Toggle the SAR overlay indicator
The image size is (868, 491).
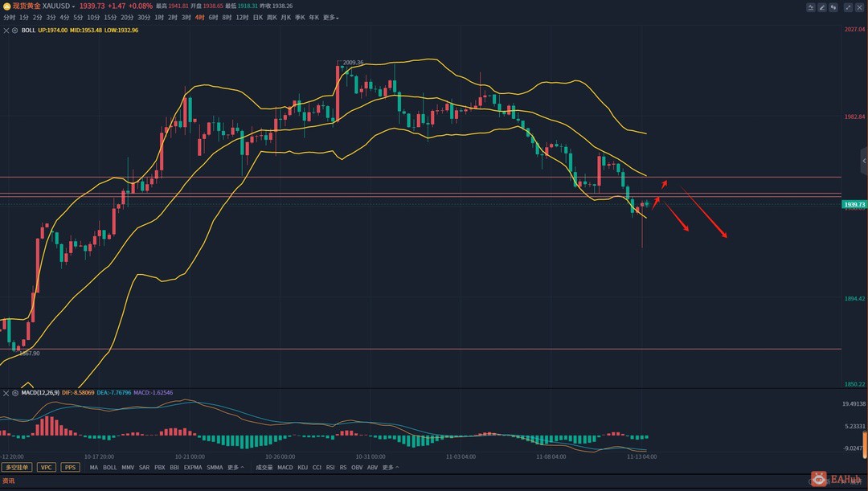pyautogui.click(x=145, y=468)
